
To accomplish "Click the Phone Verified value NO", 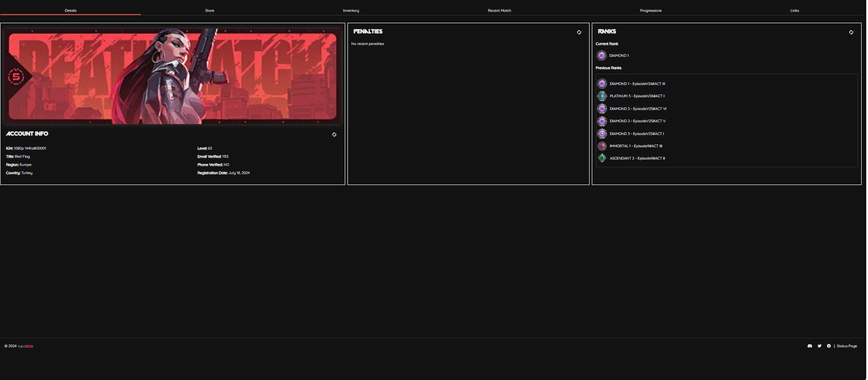I will click(226, 165).
